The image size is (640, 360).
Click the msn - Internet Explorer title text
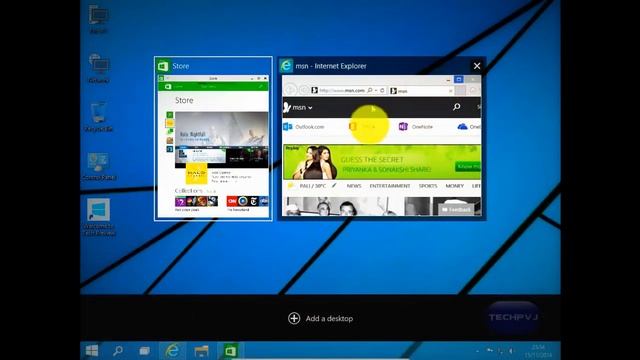331,66
